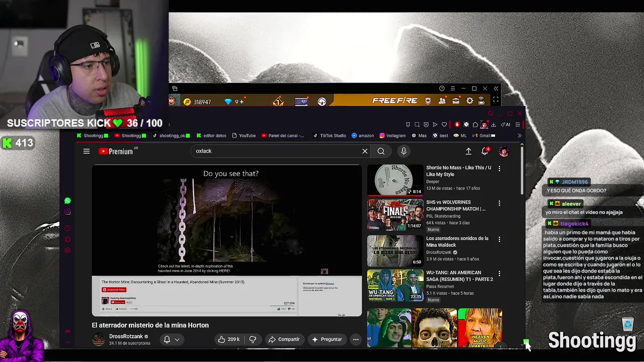The image size is (644, 362).
Task: Open the WhatsApp icon in browser sidebar
Action: [67, 201]
